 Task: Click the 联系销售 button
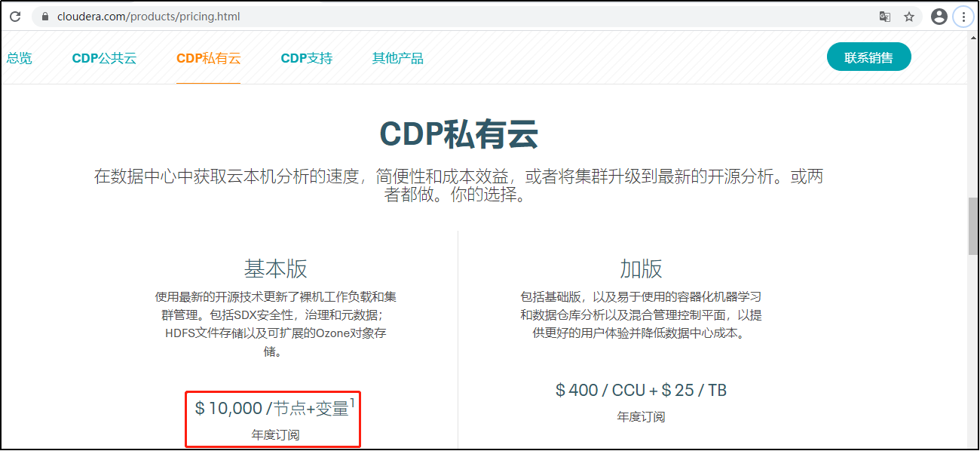[869, 57]
